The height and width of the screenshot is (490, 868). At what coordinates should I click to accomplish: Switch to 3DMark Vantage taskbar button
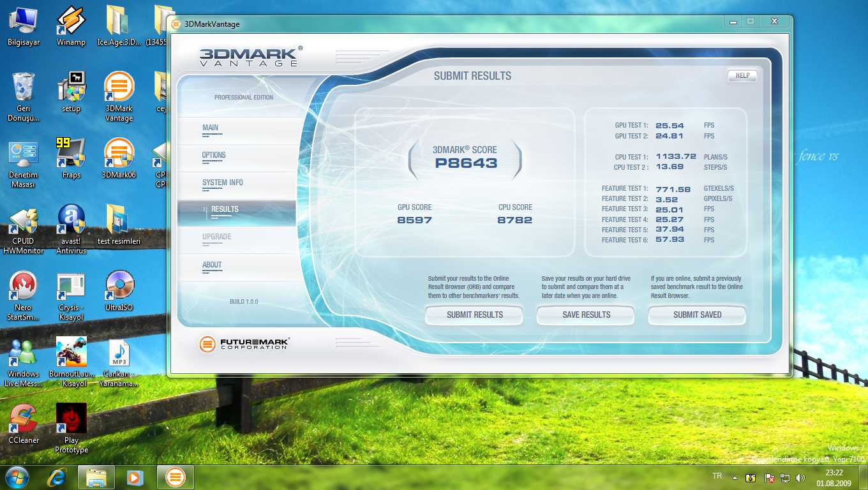[176, 477]
